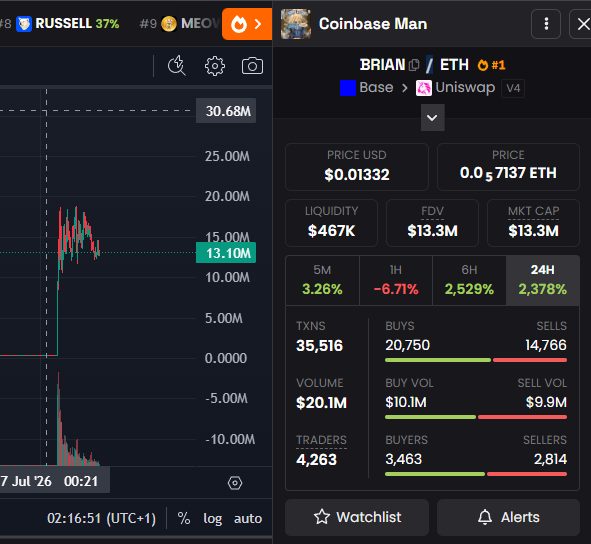591x544 pixels.
Task: Toggle log scale on the chart
Action: pyautogui.click(x=213, y=519)
